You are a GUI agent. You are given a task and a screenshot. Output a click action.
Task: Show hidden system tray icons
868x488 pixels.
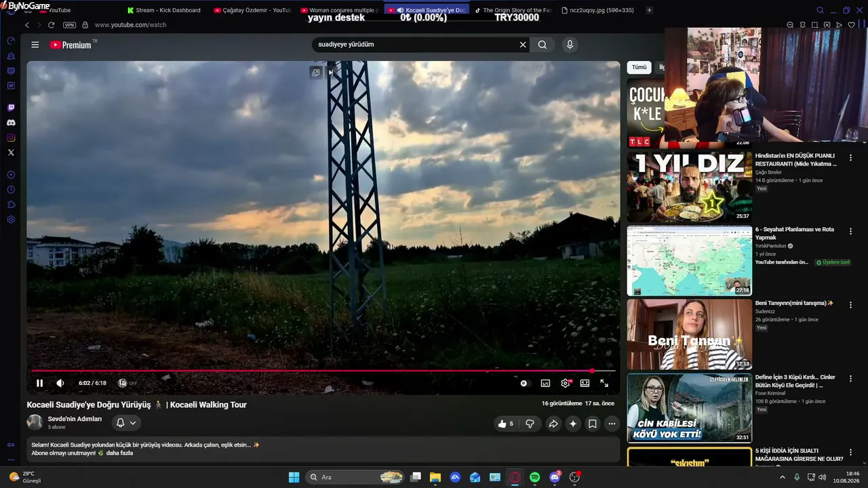pyautogui.click(x=782, y=477)
